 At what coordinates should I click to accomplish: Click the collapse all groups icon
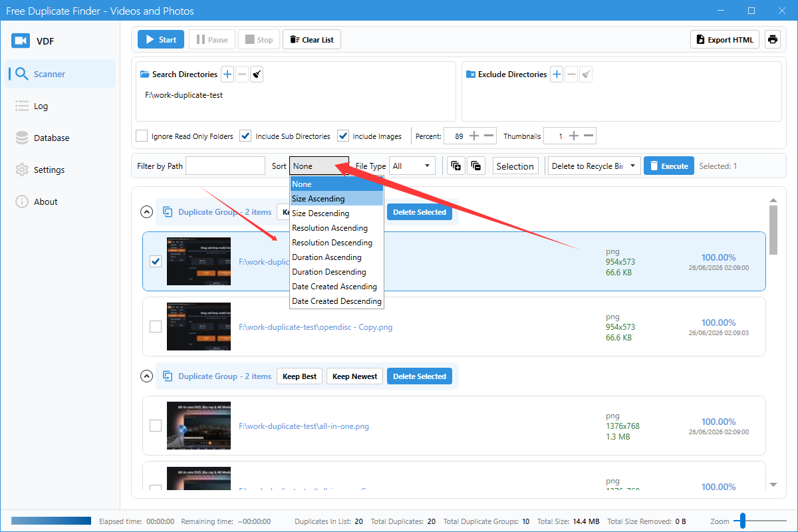476,166
